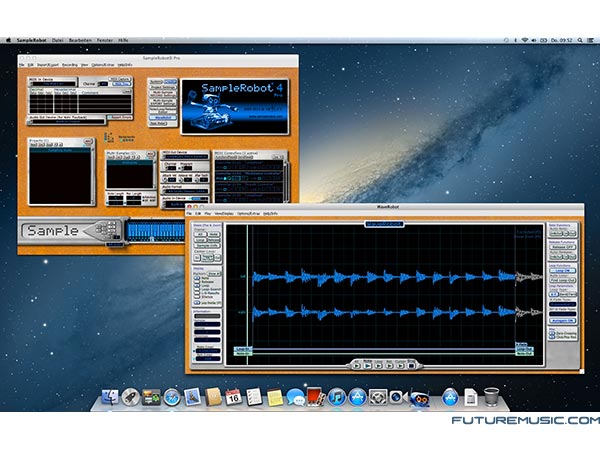Open Messages speech bubble icon
The width and height of the screenshot is (600, 450).
(x=295, y=397)
